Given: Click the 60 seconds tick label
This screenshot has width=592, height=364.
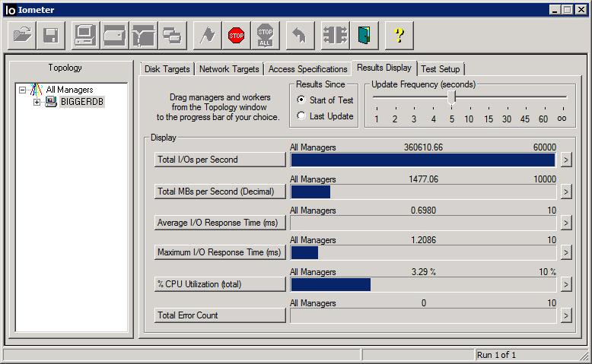Looking at the screenshot, I should point(543,119).
